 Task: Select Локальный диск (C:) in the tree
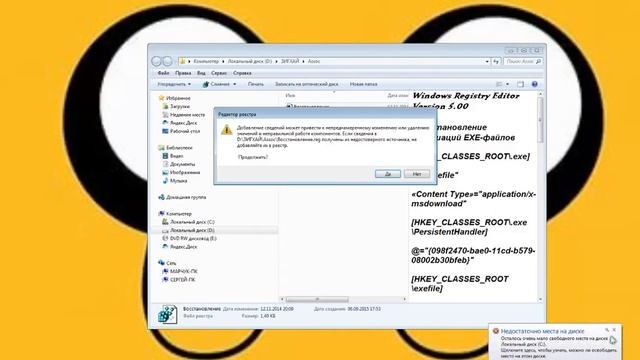coord(192,222)
